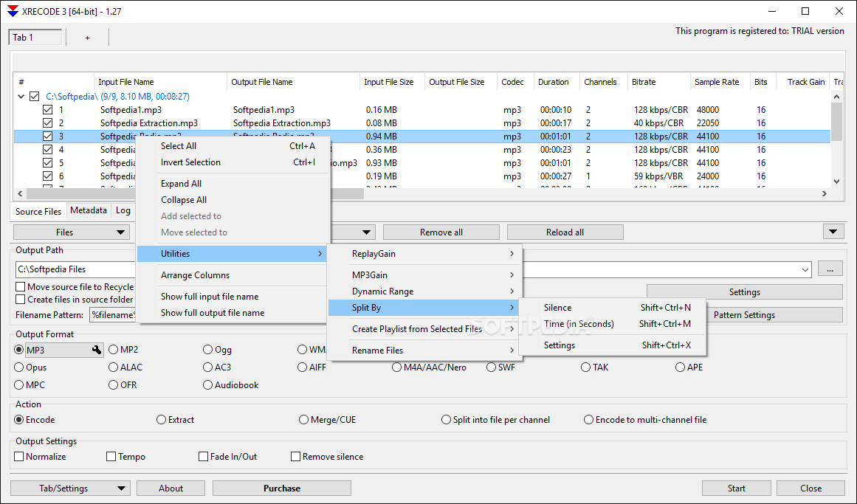Image resolution: width=857 pixels, height=504 pixels.
Task: Enable Move source file to Recycle checkbox
Action: click(x=21, y=286)
